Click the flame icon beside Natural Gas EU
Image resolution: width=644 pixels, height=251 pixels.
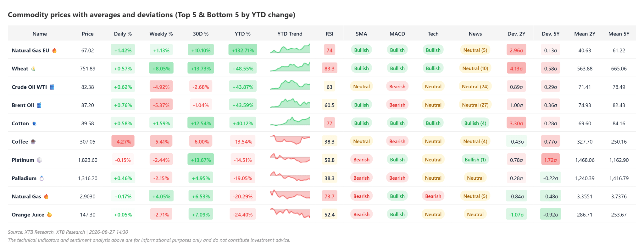[54, 50]
